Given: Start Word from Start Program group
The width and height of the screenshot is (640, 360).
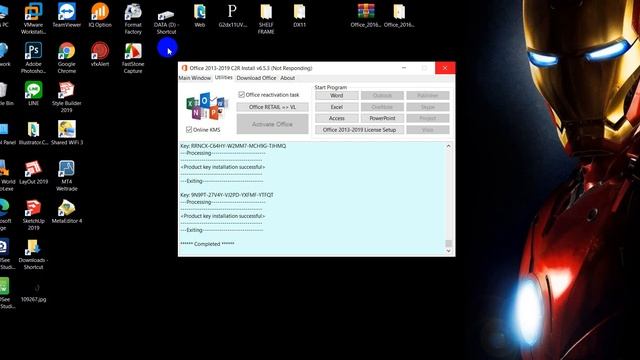Looking at the screenshot, I should coord(337,96).
